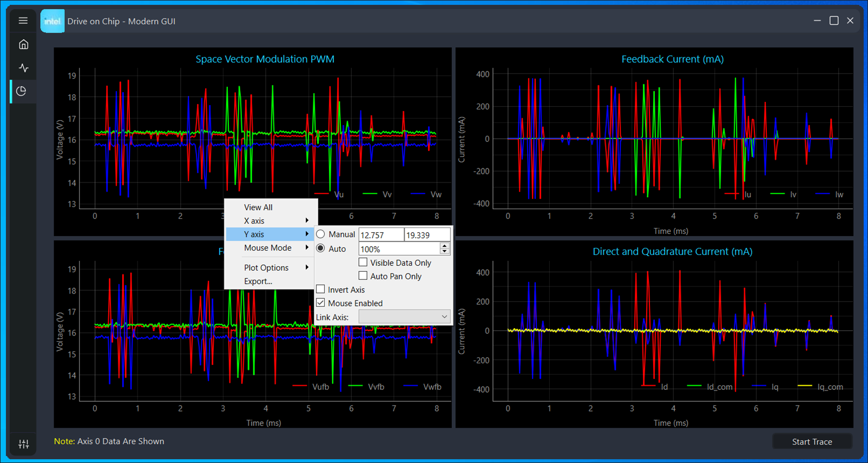
Task: Open the hamburger menu icon
Action: (x=23, y=21)
